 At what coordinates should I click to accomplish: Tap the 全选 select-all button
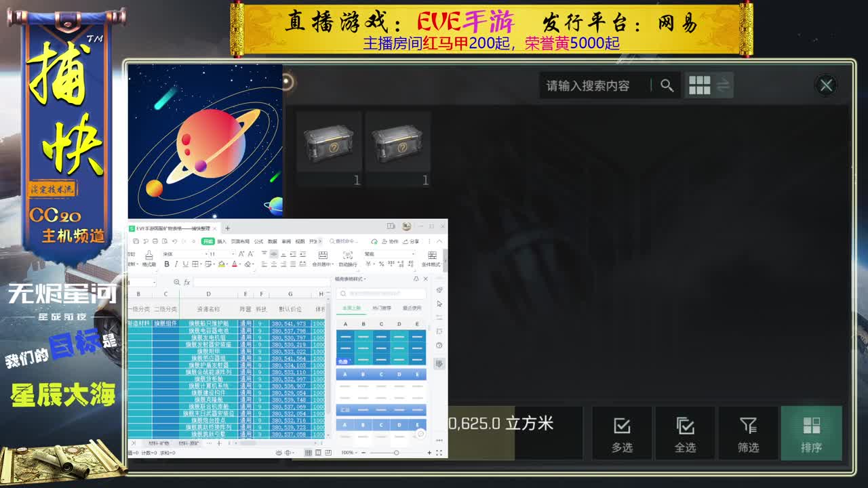685,433
